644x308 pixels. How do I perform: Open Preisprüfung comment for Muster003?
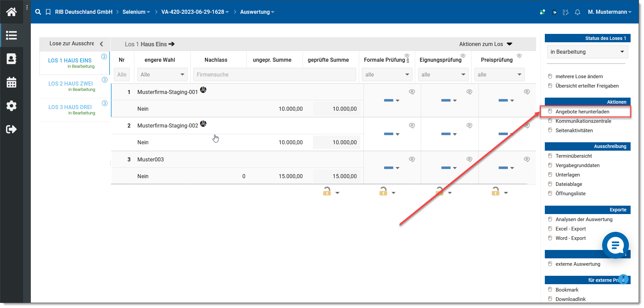pyautogui.click(x=527, y=159)
